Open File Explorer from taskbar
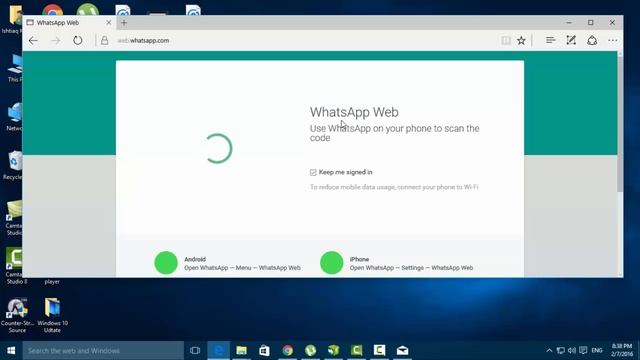 click(x=242, y=351)
